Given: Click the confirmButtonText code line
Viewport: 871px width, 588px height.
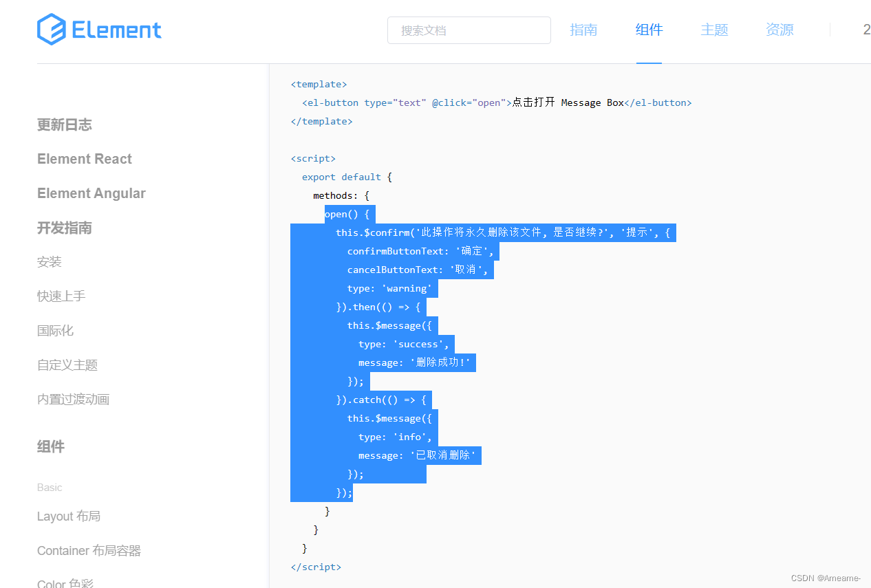Looking at the screenshot, I should [x=420, y=251].
